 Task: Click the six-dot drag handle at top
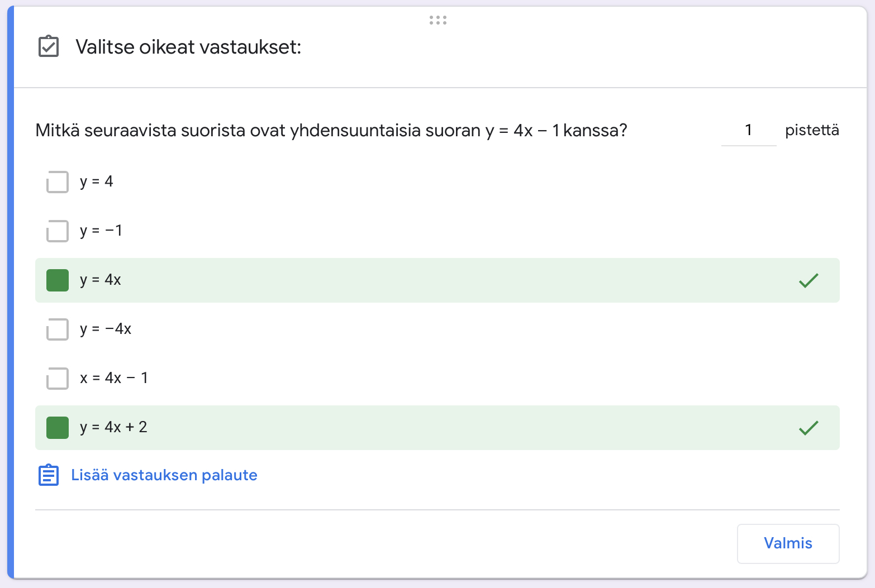tap(437, 20)
